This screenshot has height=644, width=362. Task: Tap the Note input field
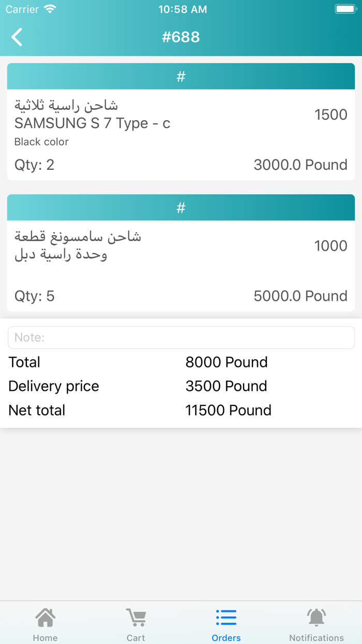181,337
